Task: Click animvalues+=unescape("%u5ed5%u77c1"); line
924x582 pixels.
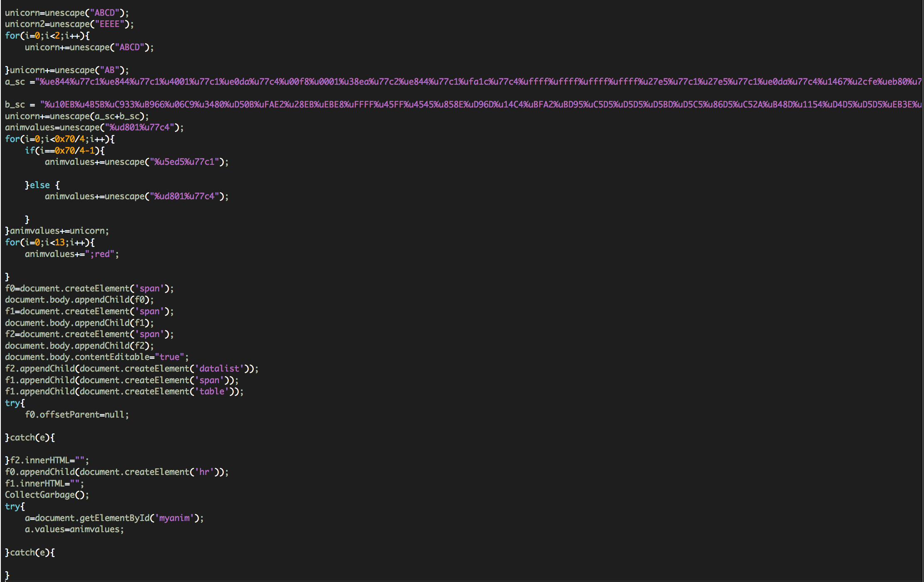Action: tap(137, 162)
